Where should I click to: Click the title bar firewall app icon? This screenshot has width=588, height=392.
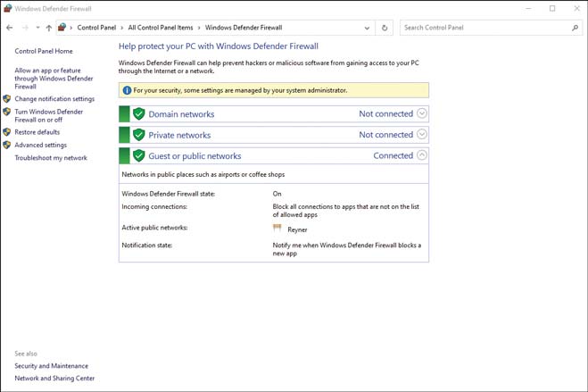(7, 8)
